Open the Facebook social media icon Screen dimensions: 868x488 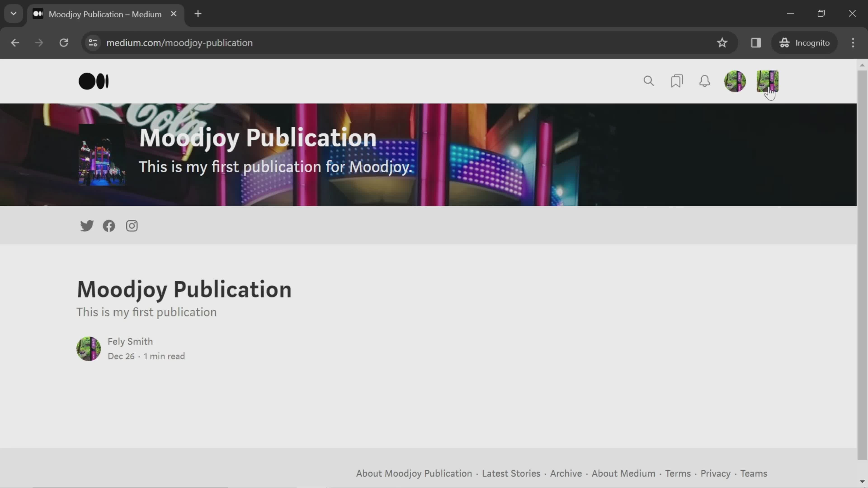click(109, 225)
